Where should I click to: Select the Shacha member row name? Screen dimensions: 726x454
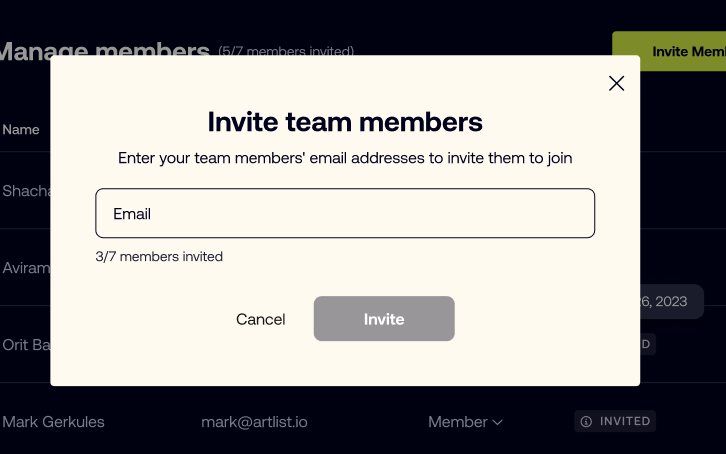point(26,191)
